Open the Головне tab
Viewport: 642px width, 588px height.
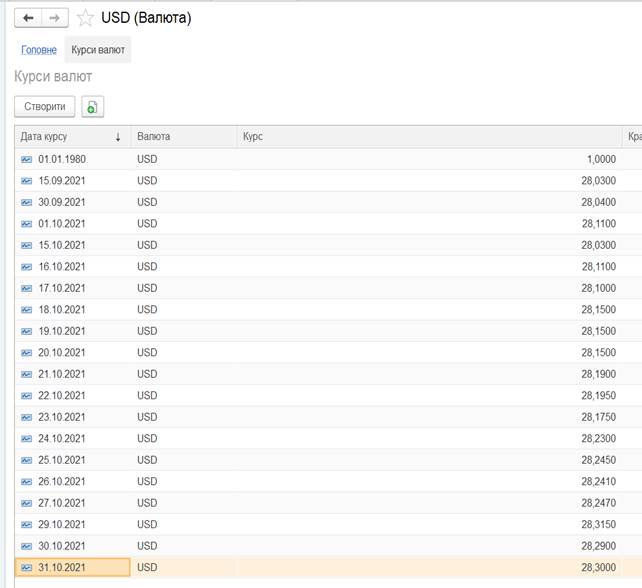pos(39,50)
